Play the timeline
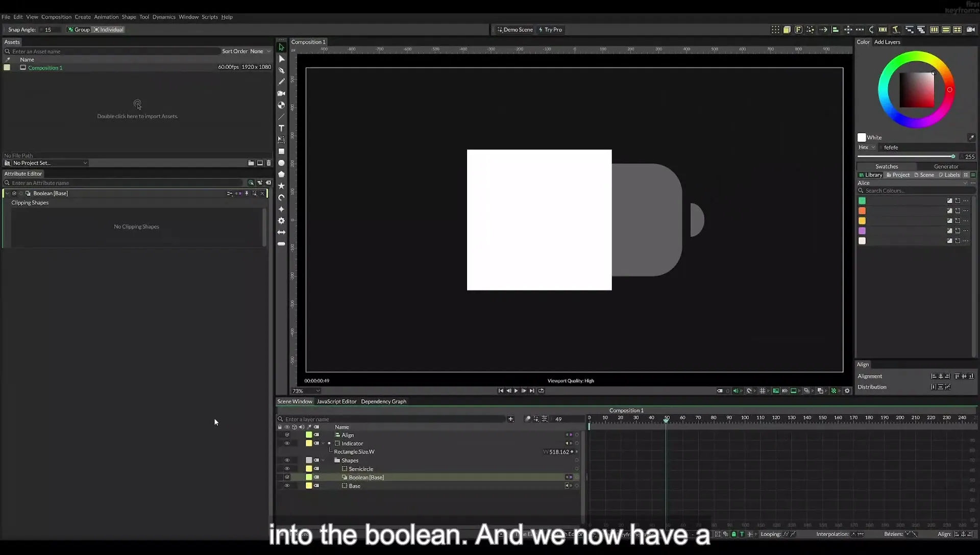 click(516, 391)
